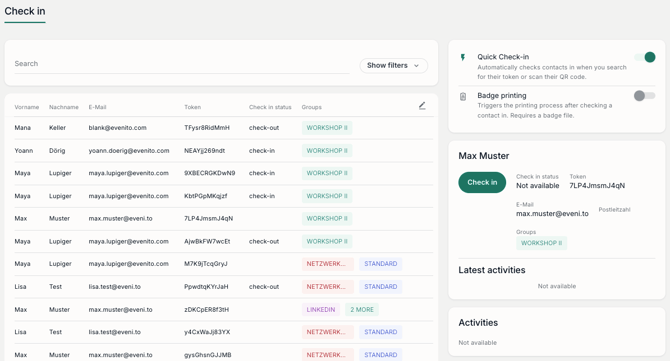Click the Quick Check-in lightning bolt icon
This screenshot has height=361, width=670.
point(463,57)
